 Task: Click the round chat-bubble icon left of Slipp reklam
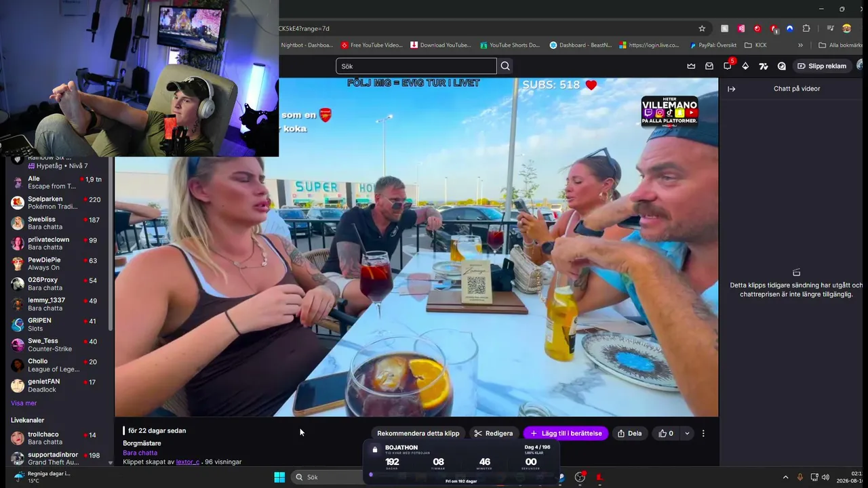(x=782, y=66)
